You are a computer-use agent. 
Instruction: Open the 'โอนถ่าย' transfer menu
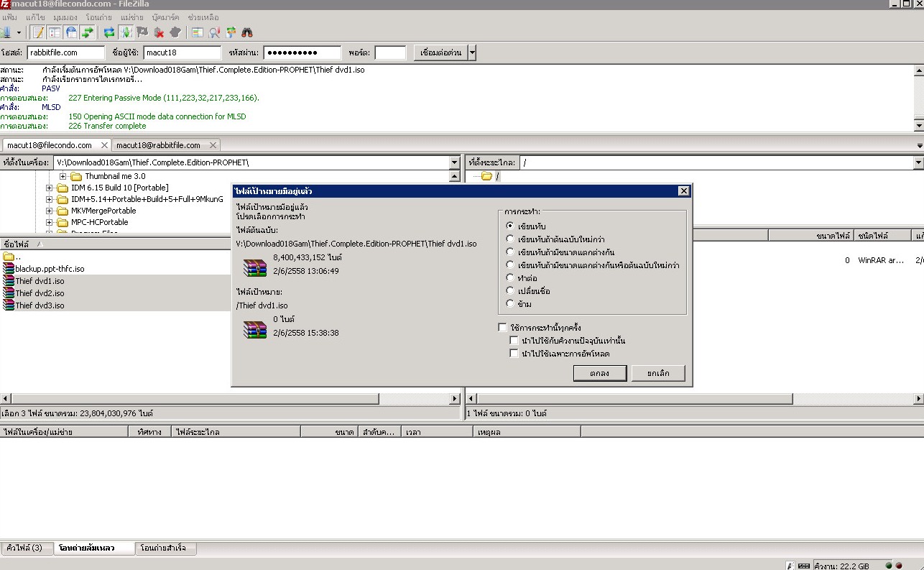tap(99, 17)
